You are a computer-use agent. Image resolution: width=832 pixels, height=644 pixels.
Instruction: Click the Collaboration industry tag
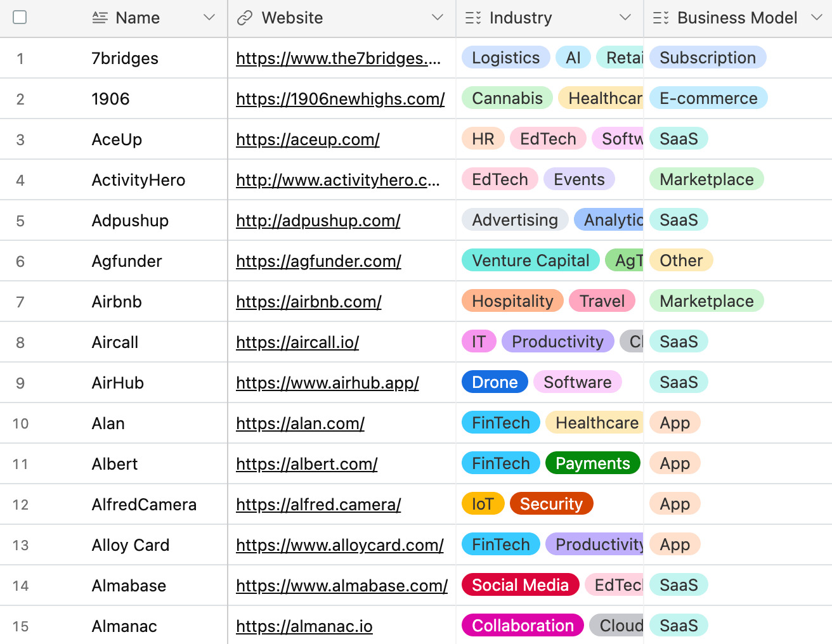pos(523,626)
